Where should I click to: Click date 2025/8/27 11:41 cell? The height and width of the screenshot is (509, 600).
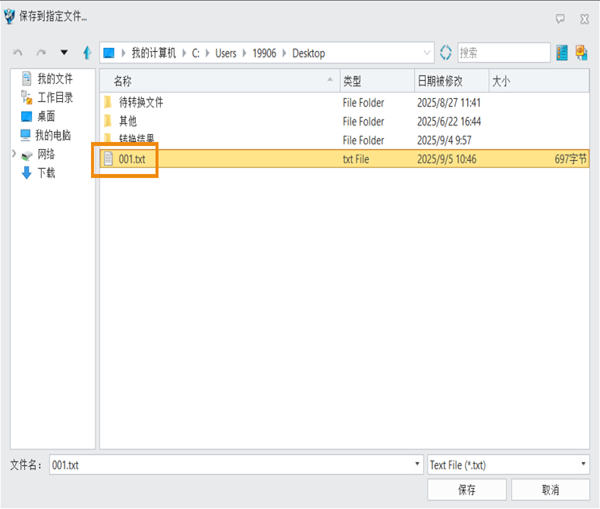point(448,103)
